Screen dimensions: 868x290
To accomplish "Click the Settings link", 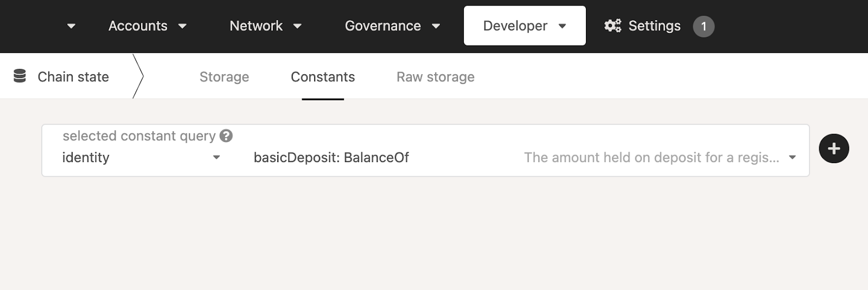I will coord(654,26).
